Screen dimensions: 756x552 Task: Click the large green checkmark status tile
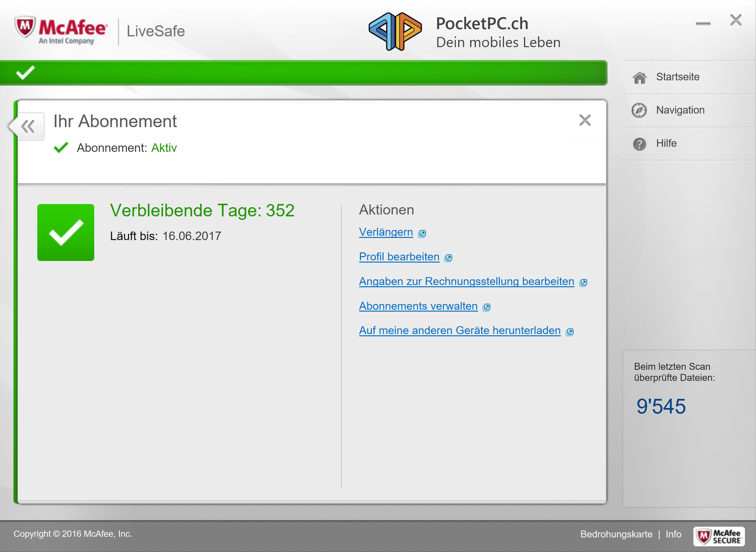(66, 233)
